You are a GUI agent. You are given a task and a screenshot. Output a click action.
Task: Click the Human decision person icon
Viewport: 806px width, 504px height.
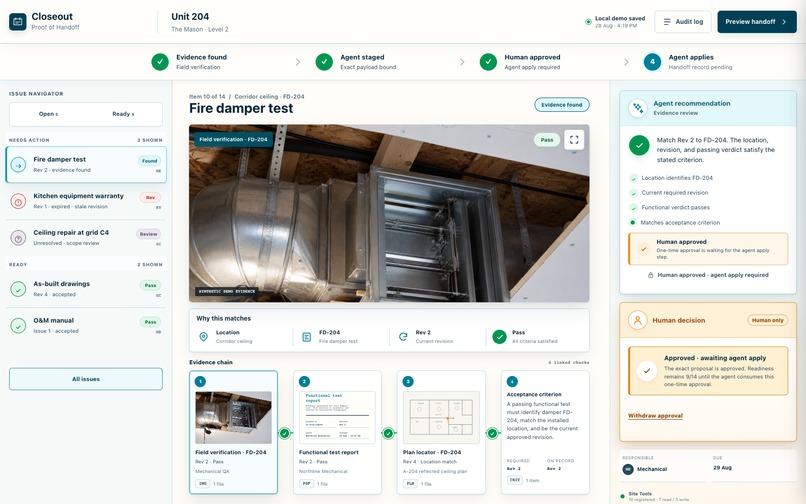click(x=638, y=320)
